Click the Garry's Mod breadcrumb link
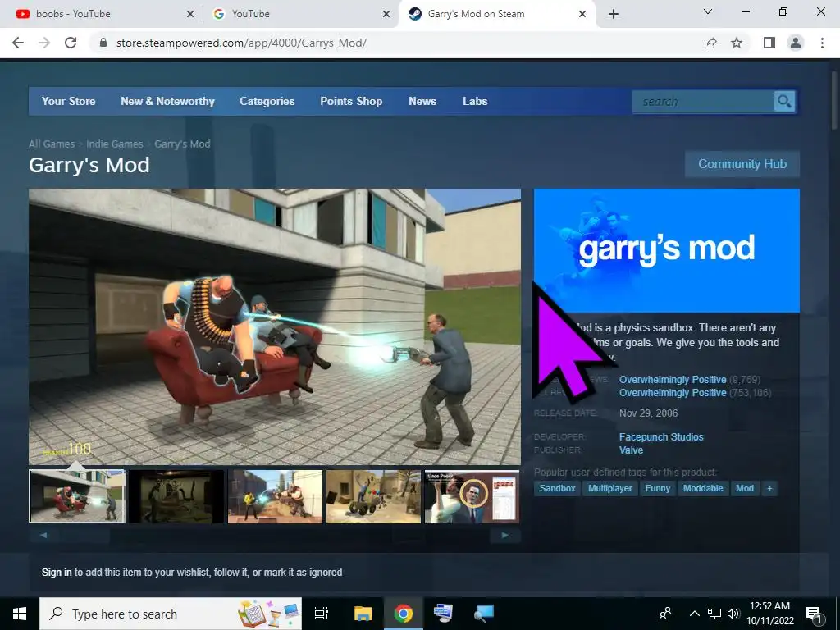 tap(182, 144)
